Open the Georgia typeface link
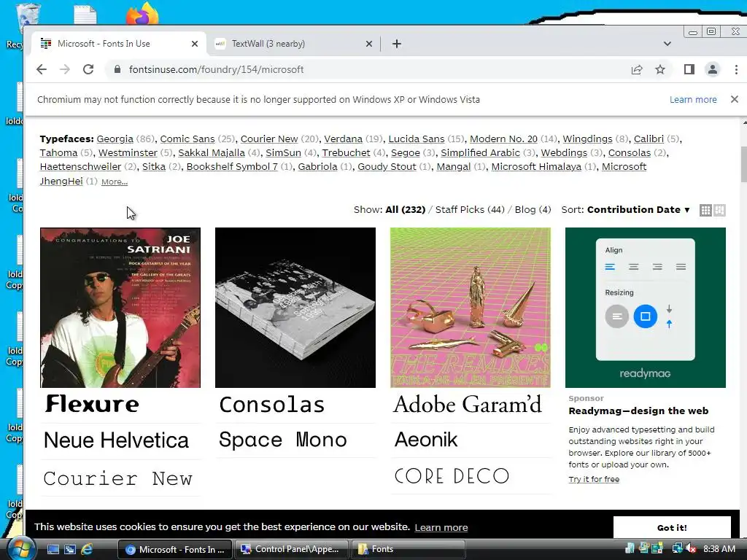 point(115,139)
